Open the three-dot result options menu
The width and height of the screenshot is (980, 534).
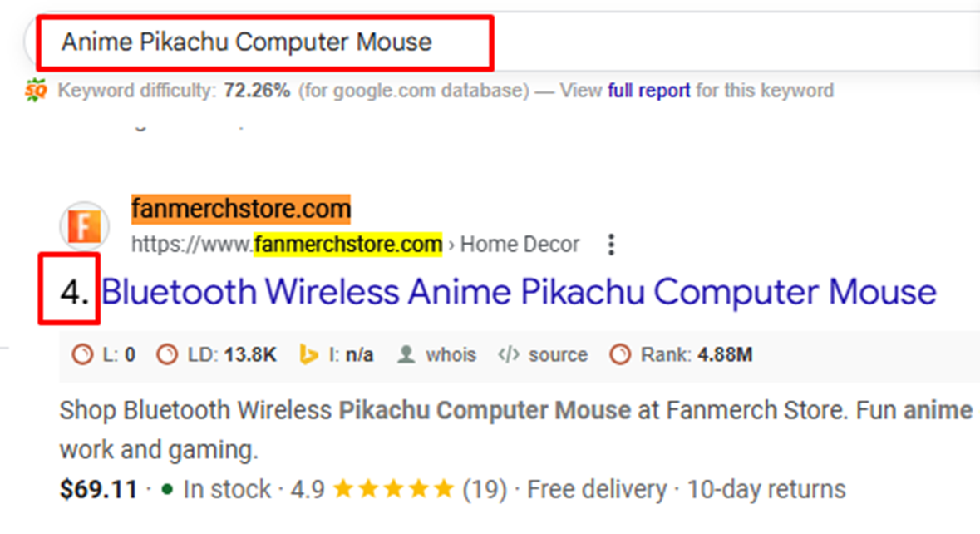click(x=611, y=244)
